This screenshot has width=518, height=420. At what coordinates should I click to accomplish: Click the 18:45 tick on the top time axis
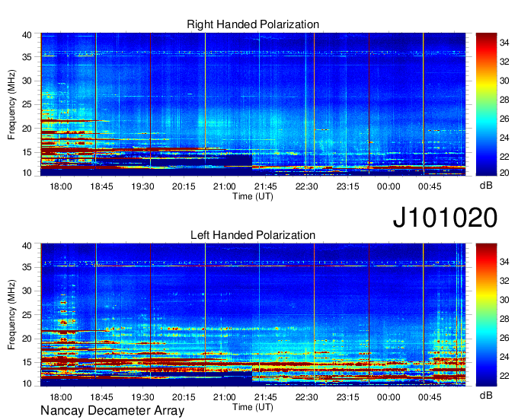pos(102,186)
